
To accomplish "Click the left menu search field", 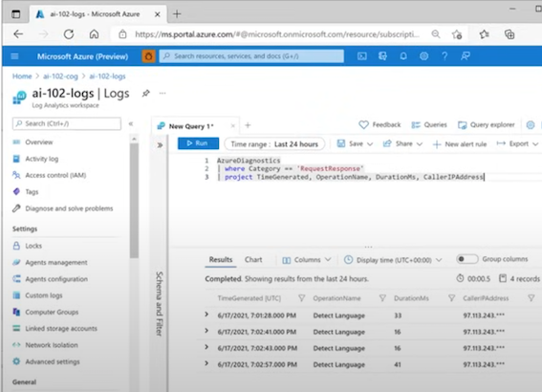I will pos(67,123).
